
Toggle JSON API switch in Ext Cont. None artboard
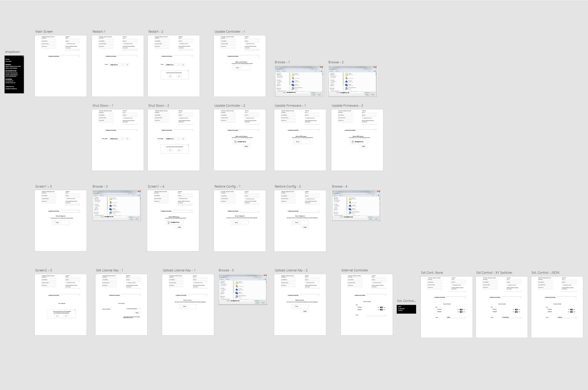(461, 312)
